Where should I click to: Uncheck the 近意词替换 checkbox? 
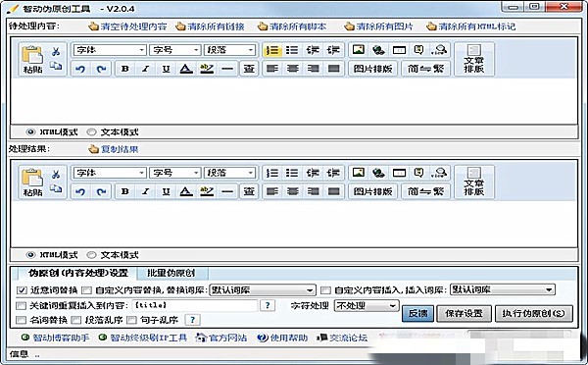(22, 289)
